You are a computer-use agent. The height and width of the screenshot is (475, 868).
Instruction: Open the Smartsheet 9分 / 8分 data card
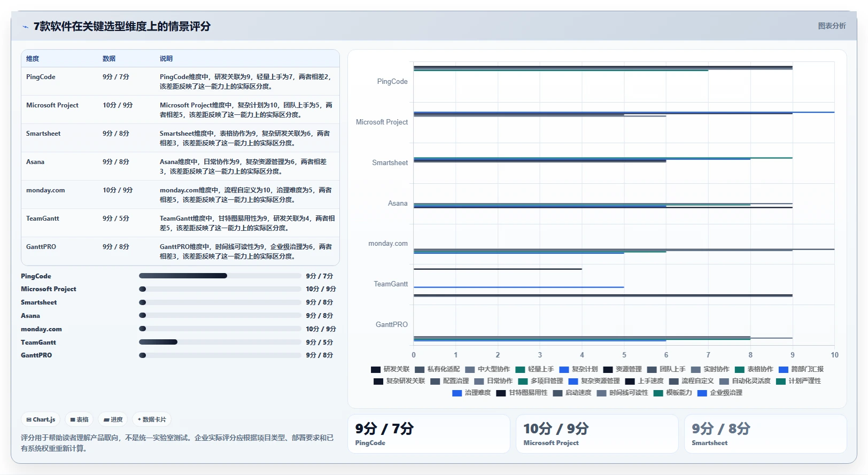(765, 434)
